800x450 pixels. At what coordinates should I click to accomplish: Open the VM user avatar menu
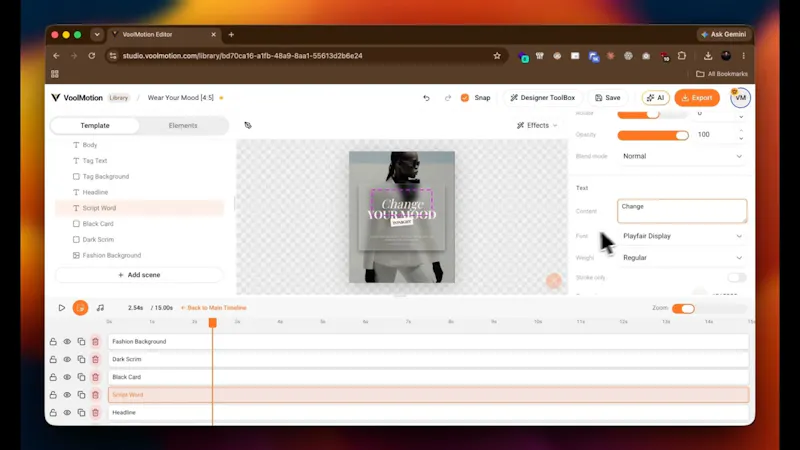tap(740, 98)
